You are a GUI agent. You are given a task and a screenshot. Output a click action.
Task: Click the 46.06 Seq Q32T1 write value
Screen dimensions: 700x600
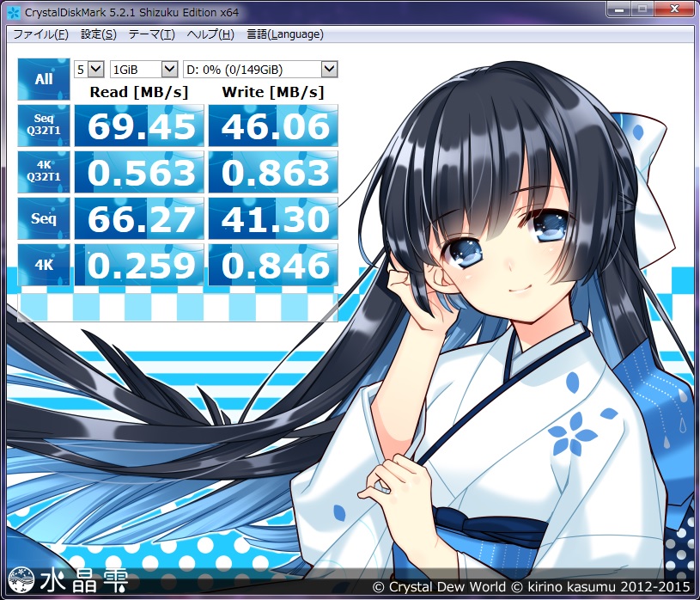pyautogui.click(x=273, y=126)
